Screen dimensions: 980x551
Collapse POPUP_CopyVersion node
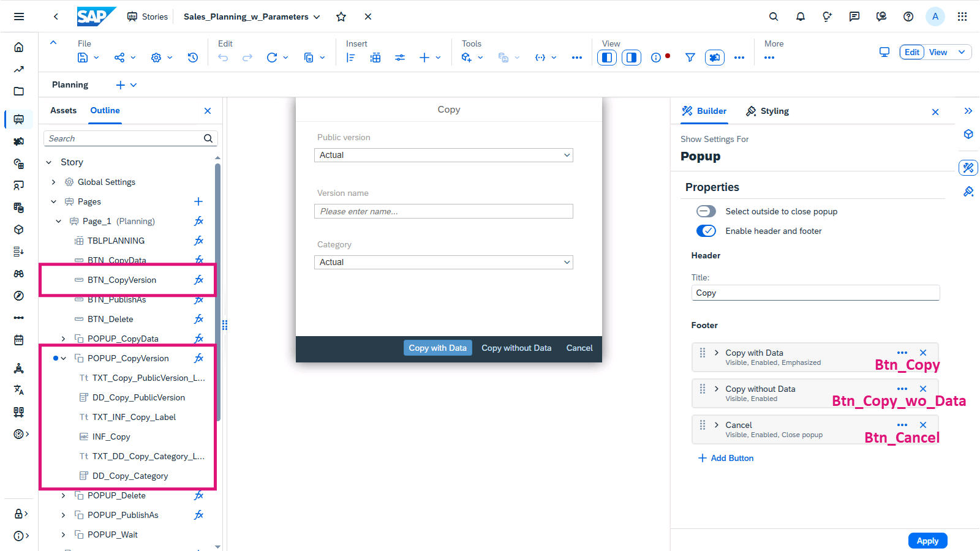coord(64,358)
